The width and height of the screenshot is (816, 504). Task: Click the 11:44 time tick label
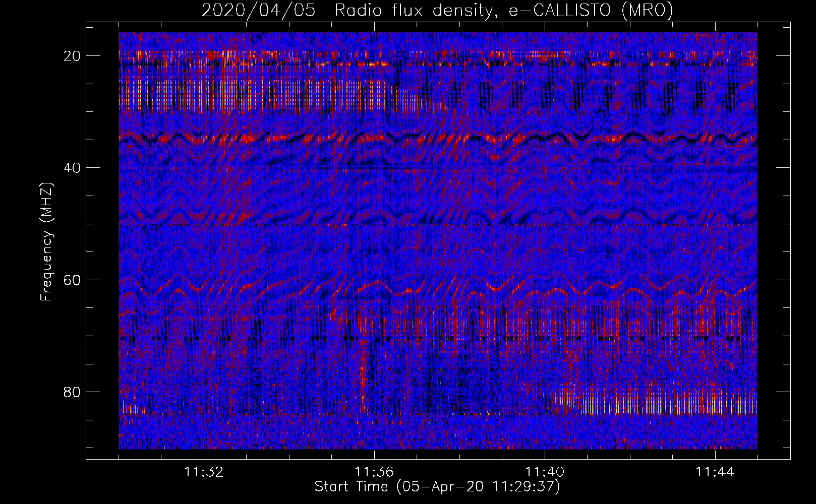[x=715, y=472]
